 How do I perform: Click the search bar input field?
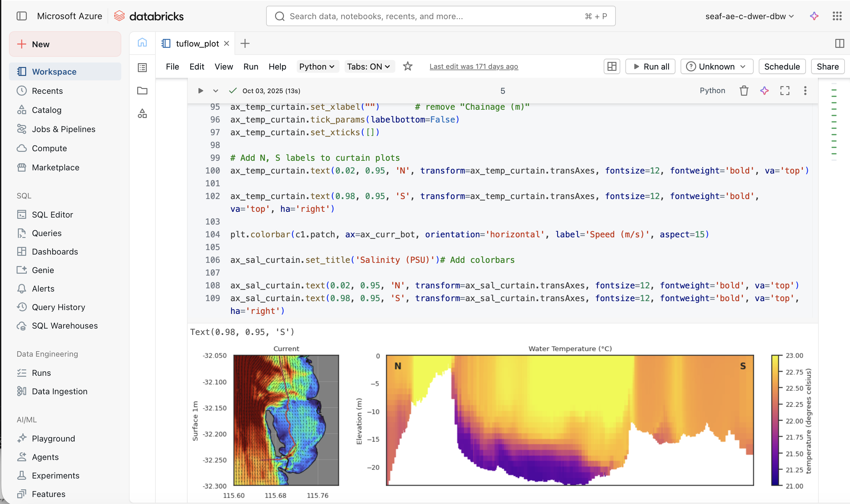coord(440,16)
